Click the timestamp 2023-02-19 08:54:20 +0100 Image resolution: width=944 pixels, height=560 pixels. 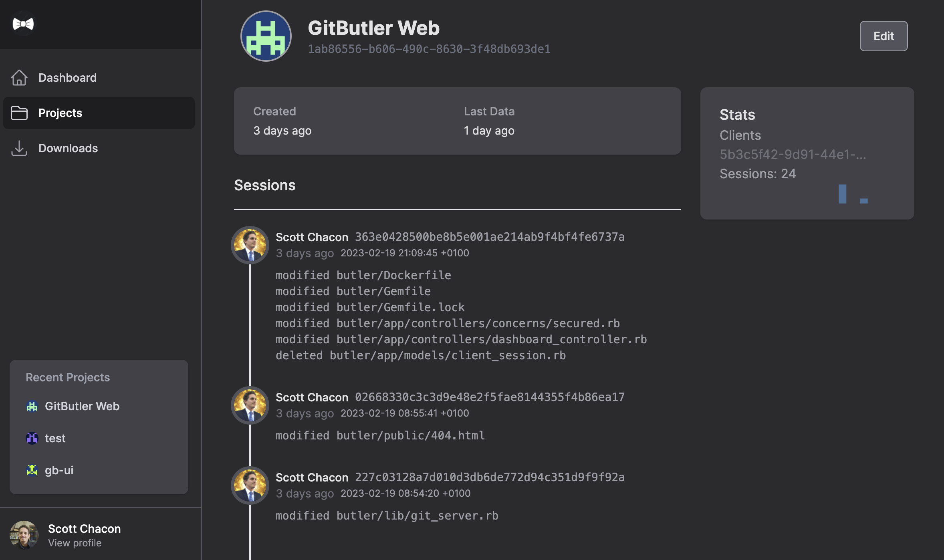point(405,493)
